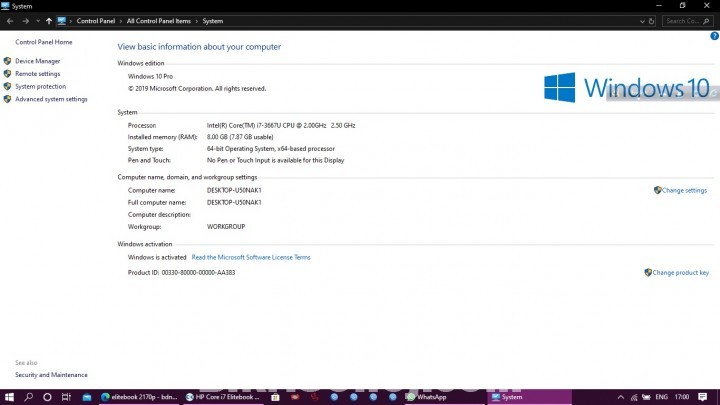Click the 64-bit Operating System text
720x405 pixels.
(x=270, y=149)
